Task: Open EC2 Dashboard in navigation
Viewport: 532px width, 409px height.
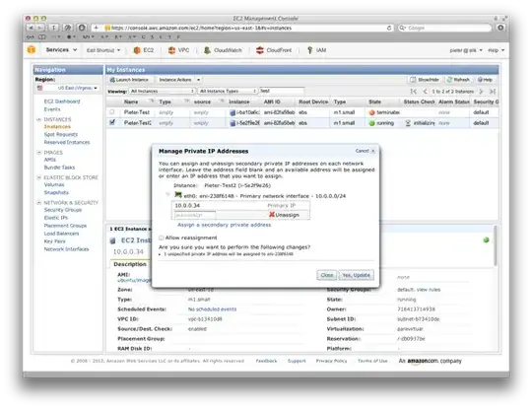Action: click(x=62, y=102)
